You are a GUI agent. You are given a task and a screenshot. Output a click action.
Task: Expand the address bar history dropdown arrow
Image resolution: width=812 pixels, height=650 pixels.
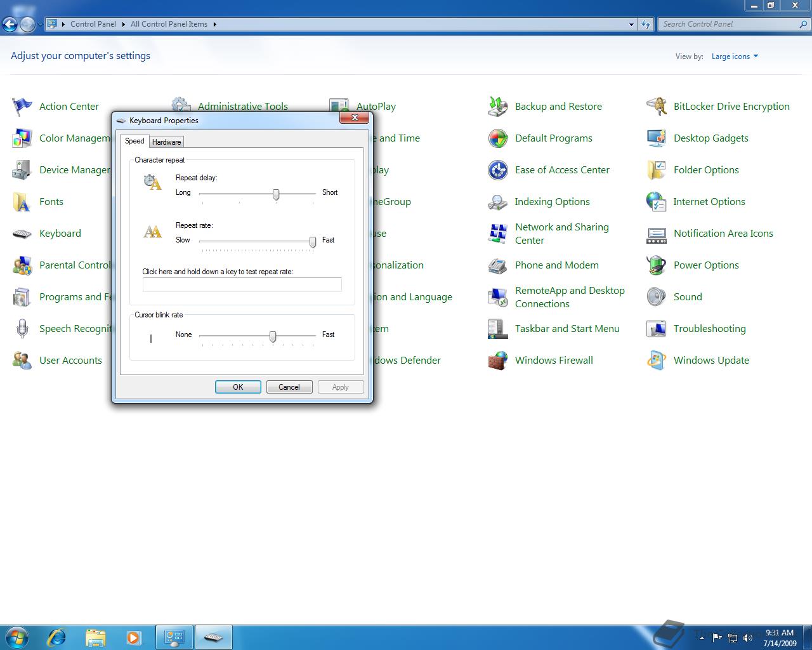click(631, 24)
